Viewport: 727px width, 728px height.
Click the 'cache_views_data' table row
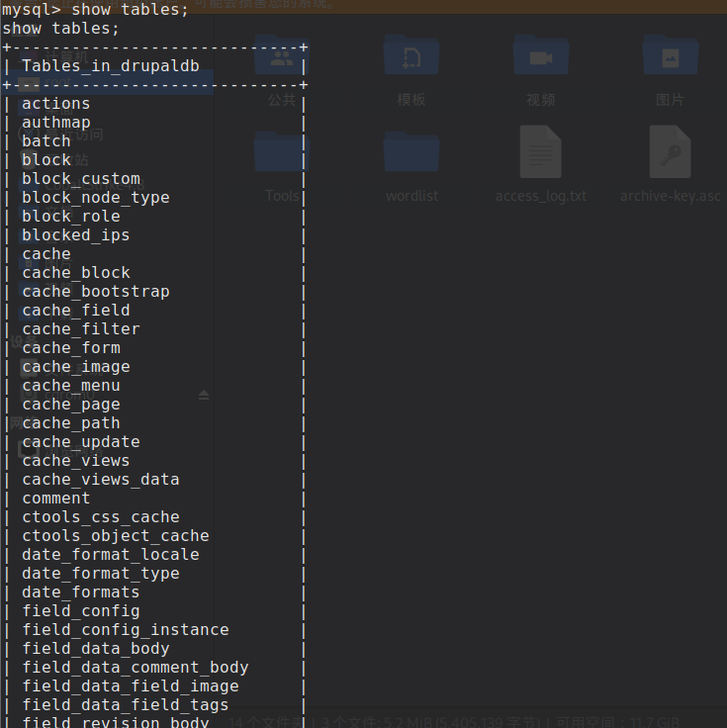[154, 480]
